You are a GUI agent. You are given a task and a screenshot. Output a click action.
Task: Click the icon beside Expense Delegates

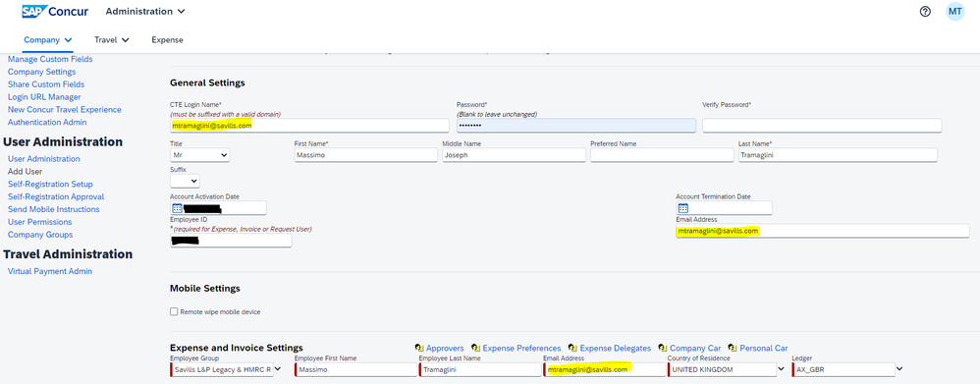pos(573,348)
